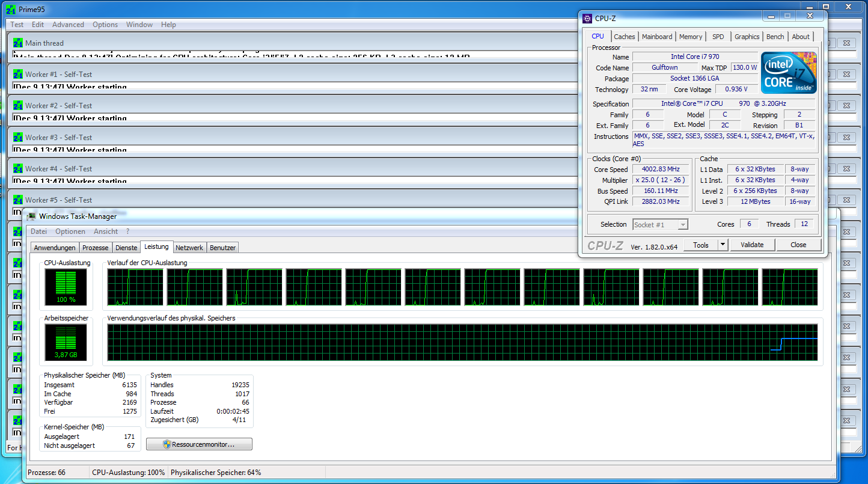Screen dimensions: 868x484
Task: Open the Ansicht menu in Task-Manager
Action: [x=106, y=231]
